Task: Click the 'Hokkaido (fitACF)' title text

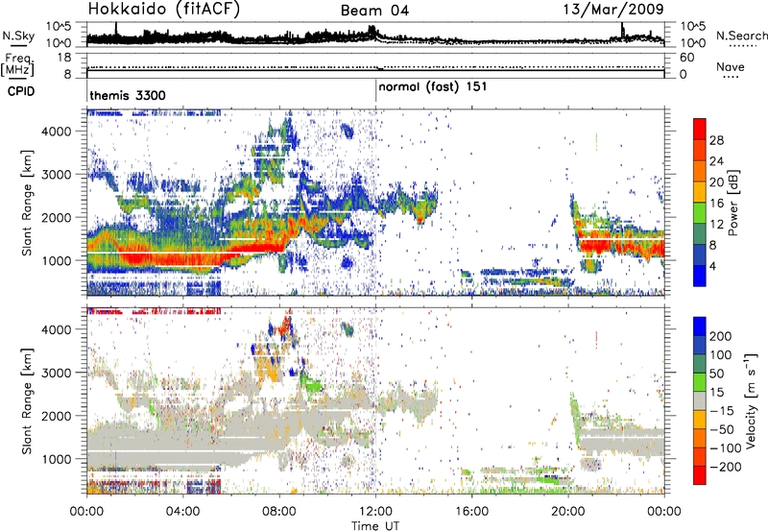Action: pos(163,9)
